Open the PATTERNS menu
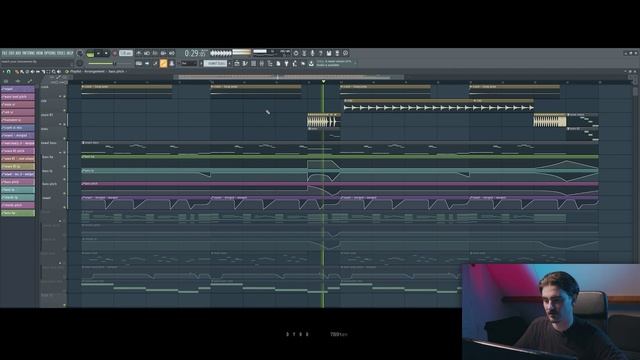 (x=29, y=53)
